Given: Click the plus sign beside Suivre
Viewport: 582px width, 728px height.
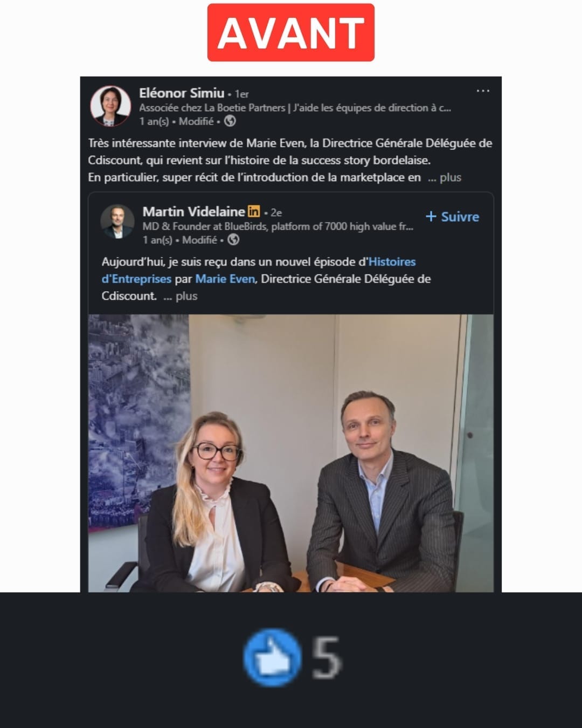Looking at the screenshot, I should coord(431,216).
